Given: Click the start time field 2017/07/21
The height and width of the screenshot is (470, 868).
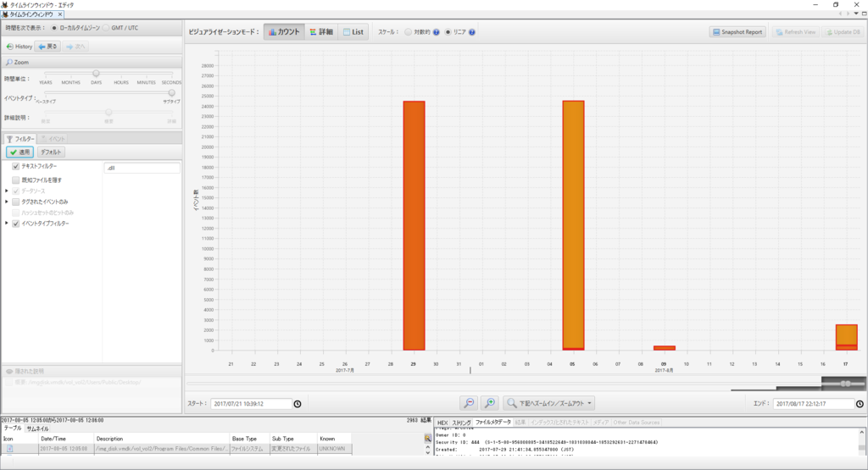Looking at the screenshot, I should pos(251,404).
